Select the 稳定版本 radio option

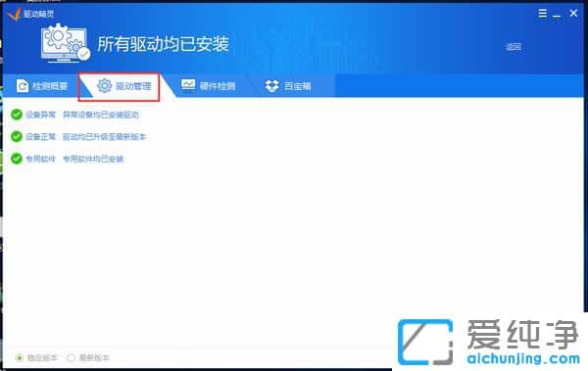[x=20, y=358]
